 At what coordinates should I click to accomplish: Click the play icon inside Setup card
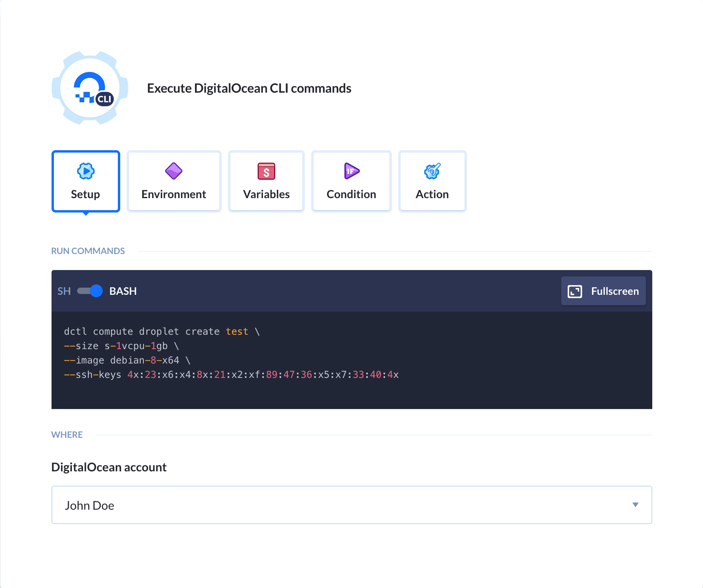(x=85, y=171)
